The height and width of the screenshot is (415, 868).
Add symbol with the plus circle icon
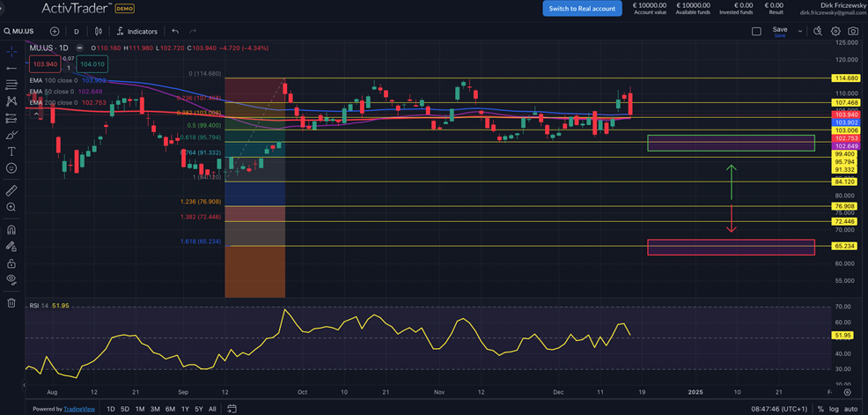coord(55,31)
